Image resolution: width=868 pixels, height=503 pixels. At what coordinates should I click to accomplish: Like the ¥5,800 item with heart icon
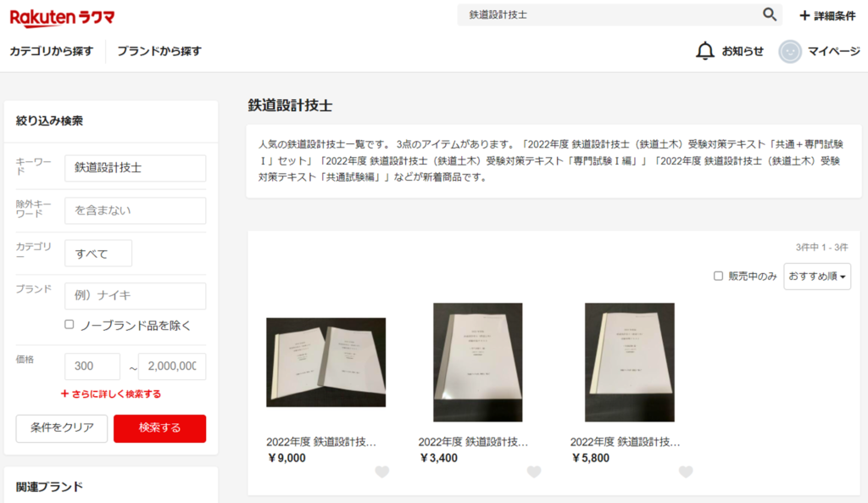[686, 472]
